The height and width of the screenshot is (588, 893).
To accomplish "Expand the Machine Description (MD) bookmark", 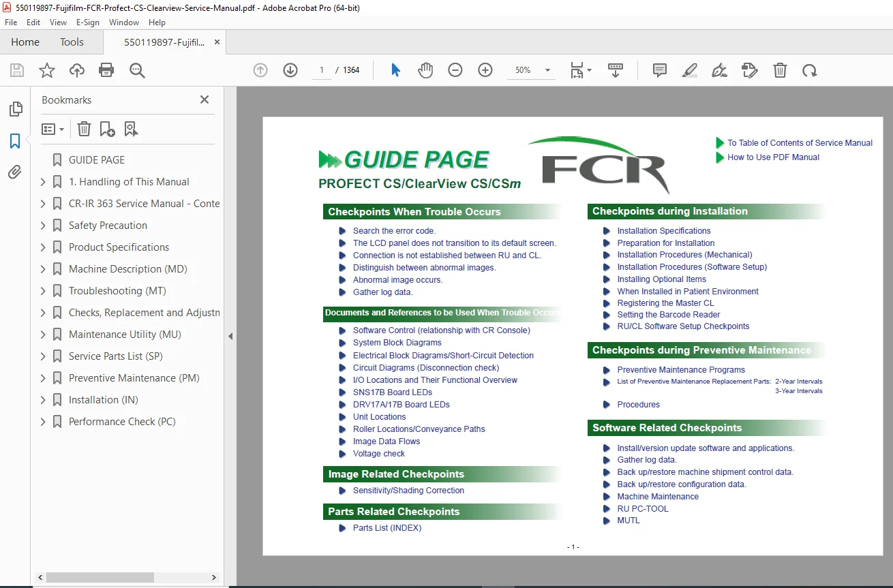I will point(43,269).
